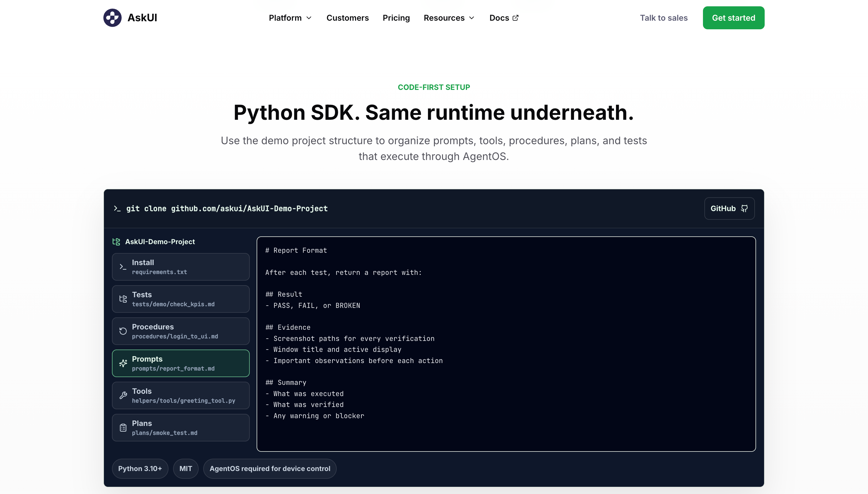Viewport: 868px width, 494px height.
Task: Click the 'Important observations before each action' line
Action: [x=354, y=361]
